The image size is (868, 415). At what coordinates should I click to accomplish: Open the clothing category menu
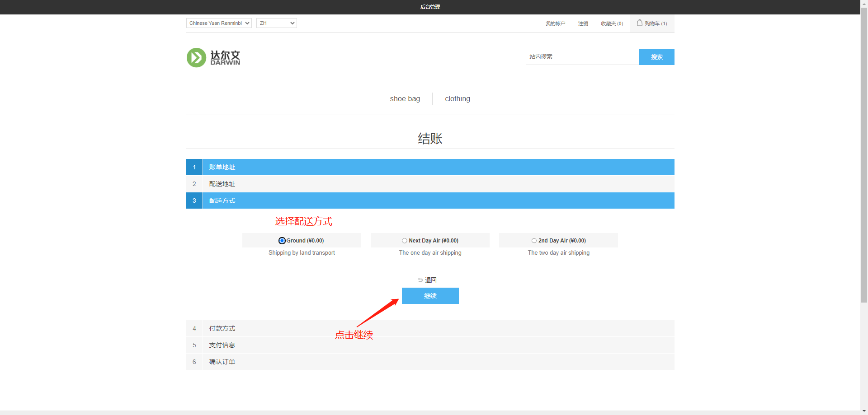coord(457,98)
